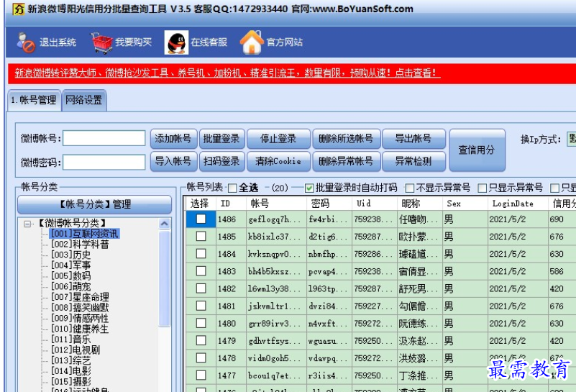This screenshot has height=392, width=576.
Task: Check the row checkbox for ID 1482
Action: pyautogui.click(x=201, y=288)
